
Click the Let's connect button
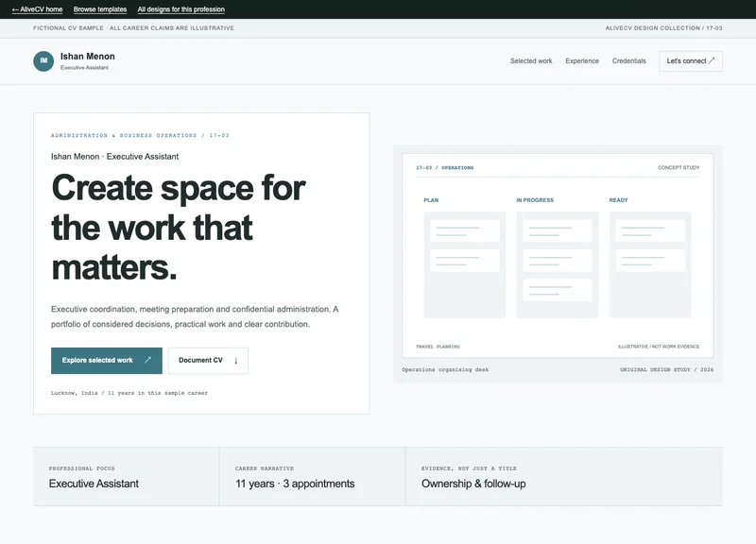pos(691,61)
